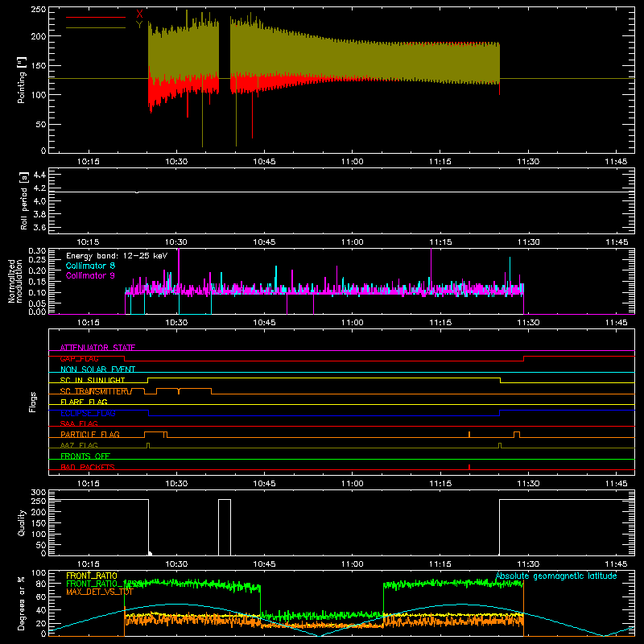Click the olive legend line for Y
The image size is (644, 644).
(x=96, y=28)
